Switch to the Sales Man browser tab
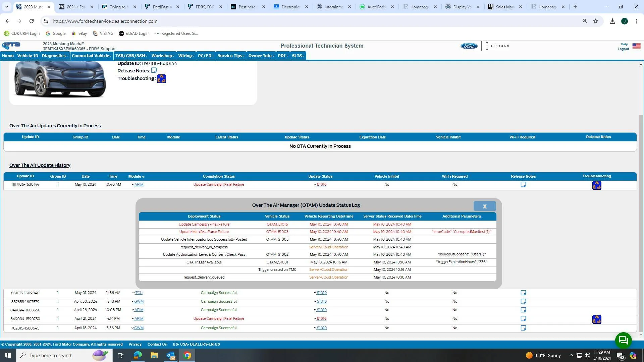 [505, 7]
